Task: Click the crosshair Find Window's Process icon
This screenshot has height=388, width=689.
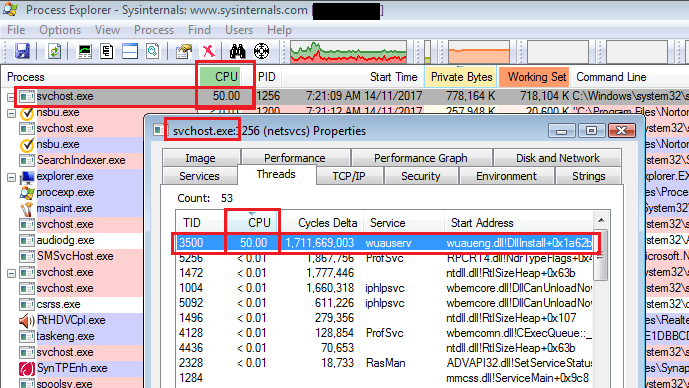Action: pos(261,51)
